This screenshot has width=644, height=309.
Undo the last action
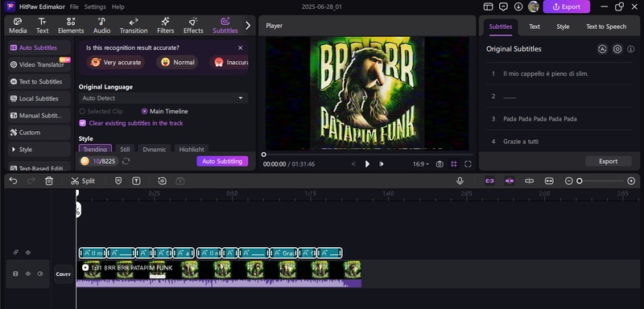pyautogui.click(x=13, y=180)
